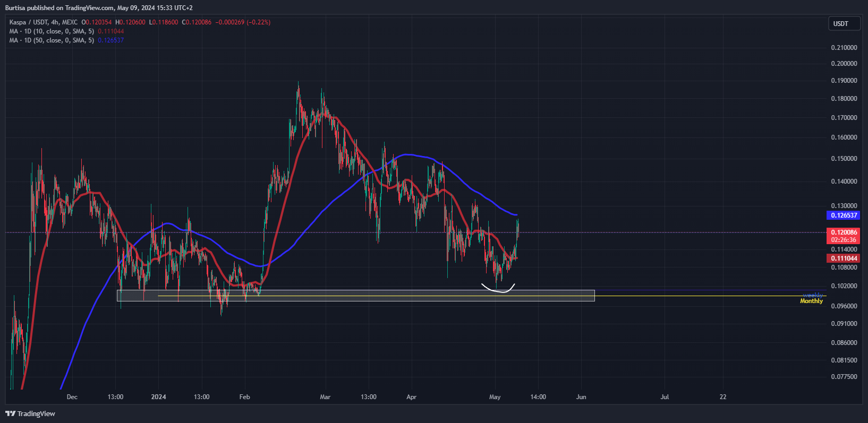
Task: Click the 0.096000 price axis label
Action: pos(844,306)
